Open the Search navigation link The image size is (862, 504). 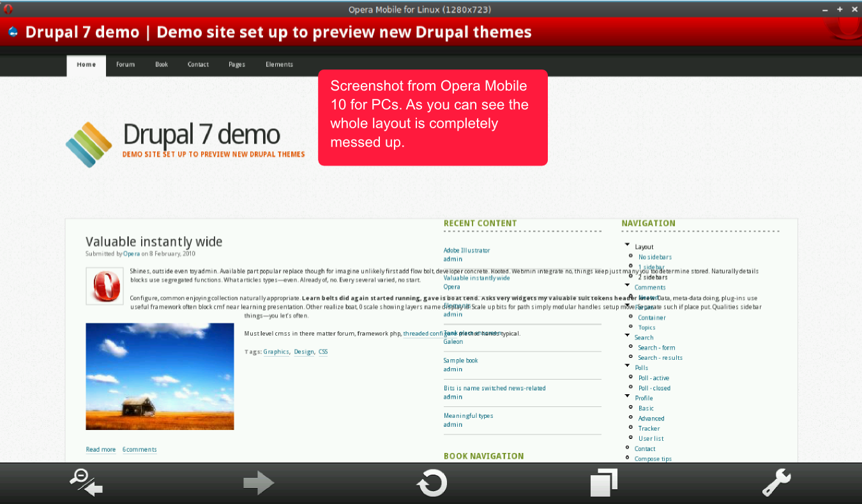pos(644,338)
